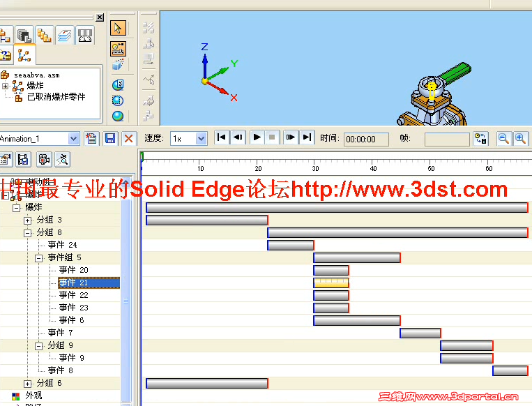Viewport: 532px width, 406px height.
Task: Click the dotted-outline sphere view icon
Action: click(118, 100)
